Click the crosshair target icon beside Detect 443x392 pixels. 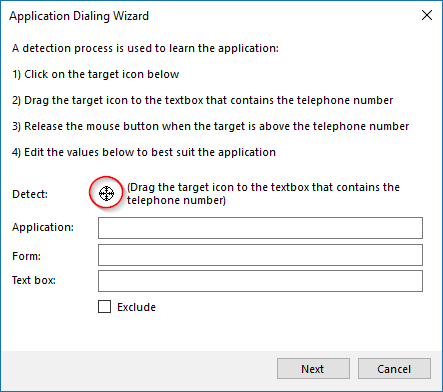click(106, 193)
